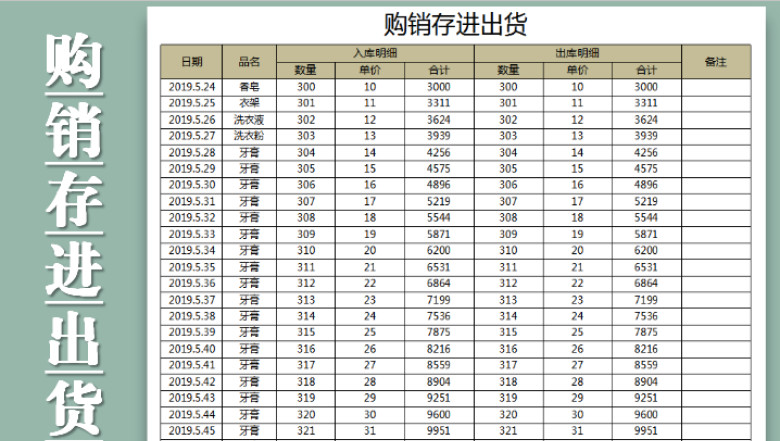Image resolution: width=780 pixels, height=441 pixels.
Task: Select 入库 total 9600 in 2019.5.44 row
Action: [x=439, y=414]
